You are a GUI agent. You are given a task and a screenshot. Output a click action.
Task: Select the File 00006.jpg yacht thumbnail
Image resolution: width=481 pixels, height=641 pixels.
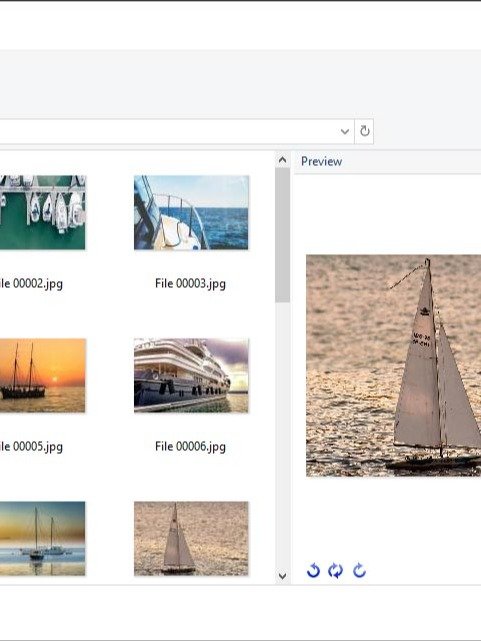(191, 375)
